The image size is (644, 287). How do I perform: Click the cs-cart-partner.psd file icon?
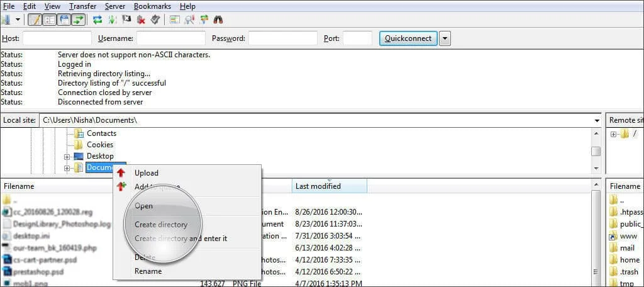(6, 260)
